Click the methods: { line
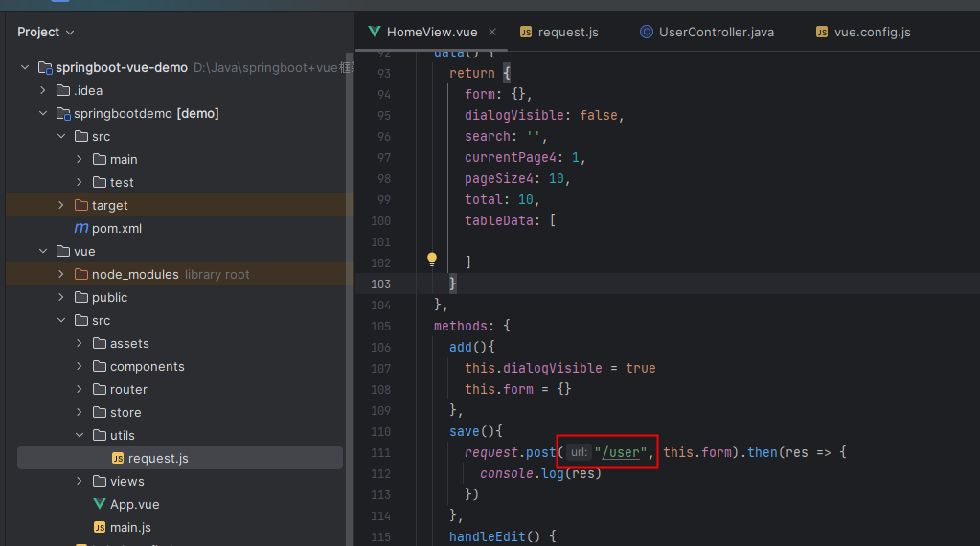Image resolution: width=980 pixels, height=546 pixels. 472,326
